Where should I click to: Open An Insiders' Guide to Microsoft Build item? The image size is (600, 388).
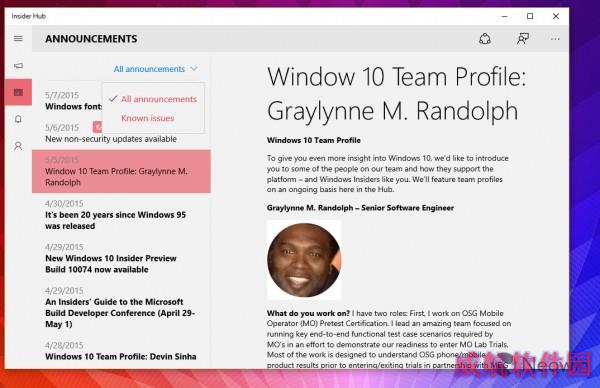click(120, 307)
